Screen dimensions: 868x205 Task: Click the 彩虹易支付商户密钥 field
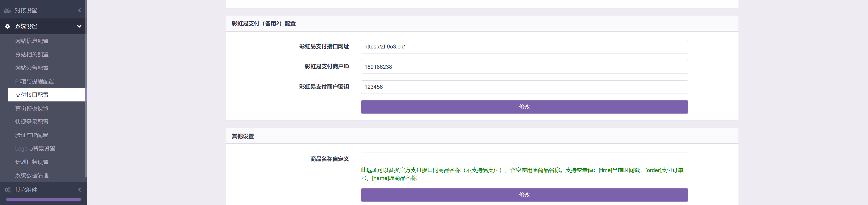coord(524,87)
